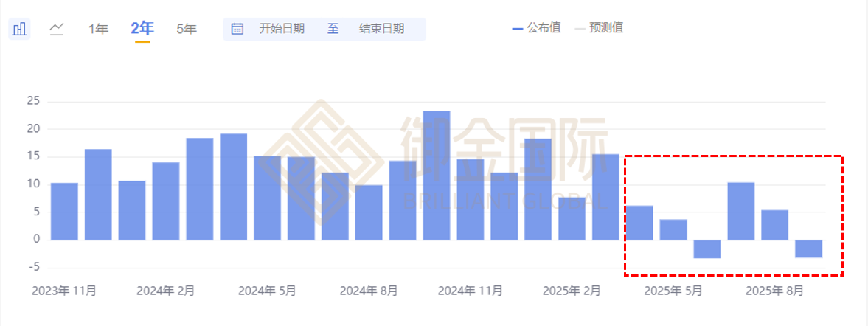Click the gray 预测值 legend line marker

tap(580, 29)
